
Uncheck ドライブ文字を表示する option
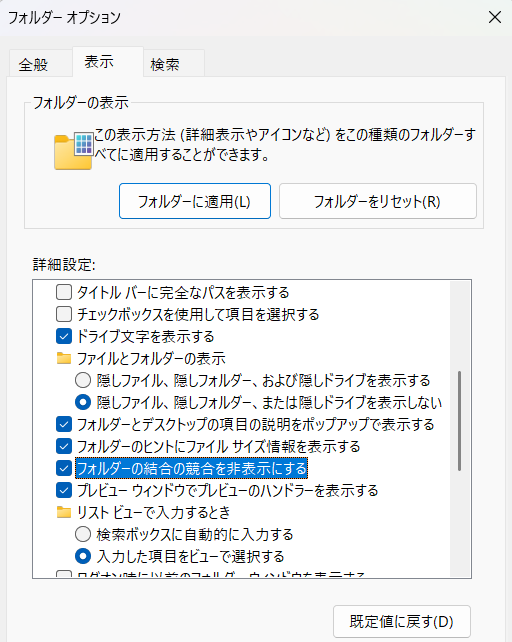pyautogui.click(x=64, y=337)
